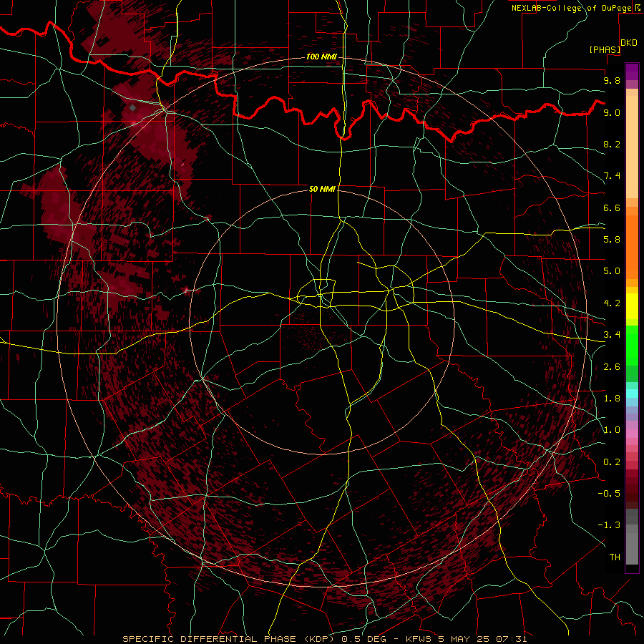Click the -0.5 value on the scale
This screenshot has height=644, width=644.
click(609, 494)
